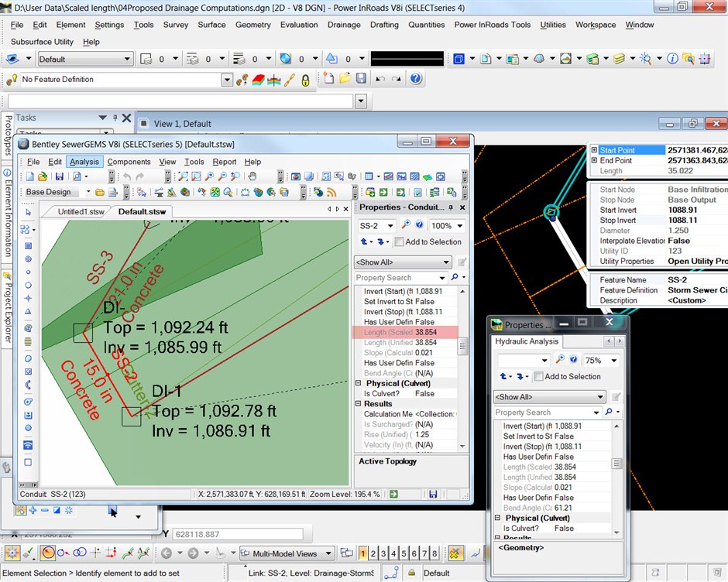Collapse the Results section in Conduit Properties
This screenshot has width=728, height=582.
pyautogui.click(x=359, y=404)
